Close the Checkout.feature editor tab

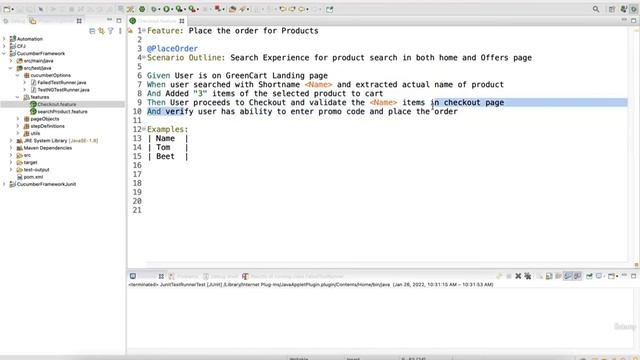tap(182, 20)
